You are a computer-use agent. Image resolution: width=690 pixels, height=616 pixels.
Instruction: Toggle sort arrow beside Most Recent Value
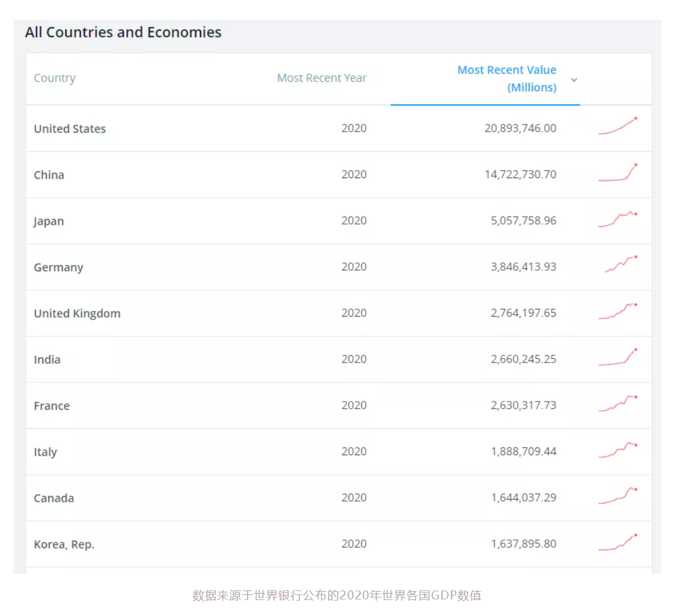[574, 80]
